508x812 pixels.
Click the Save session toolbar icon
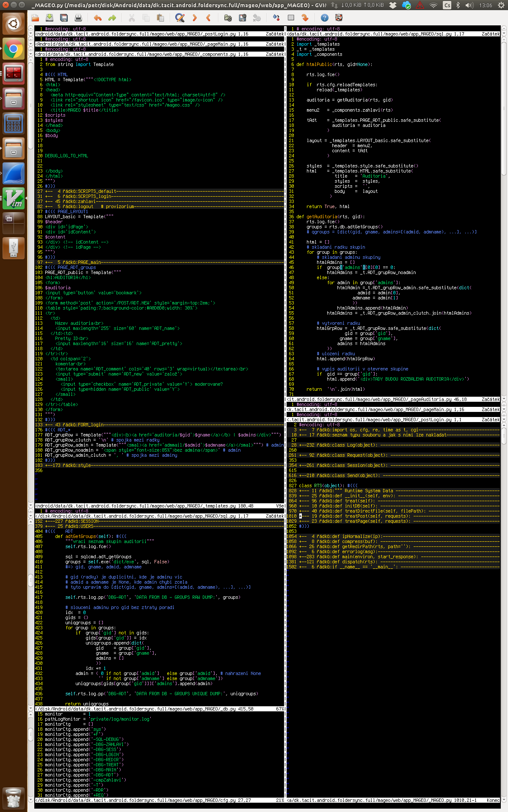coord(242,18)
